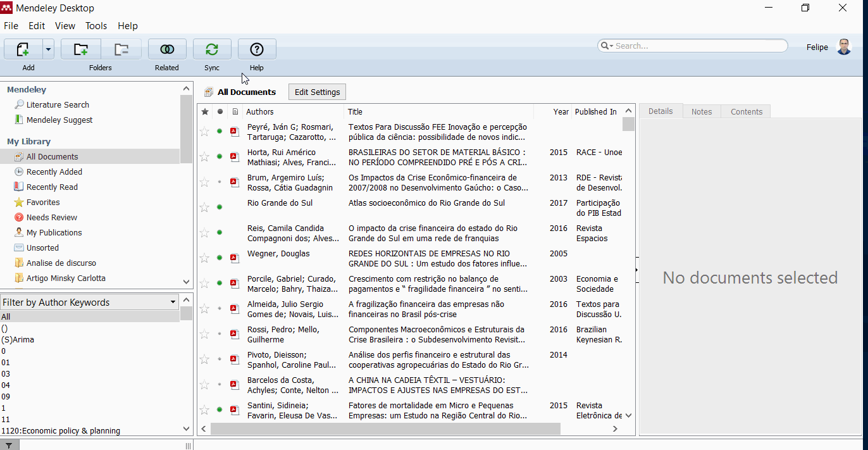Image resolution: width=868 pixels, height=450 pixels.
Task: Click horizontal scrollbar of documents table
Action: coord(385,429)
